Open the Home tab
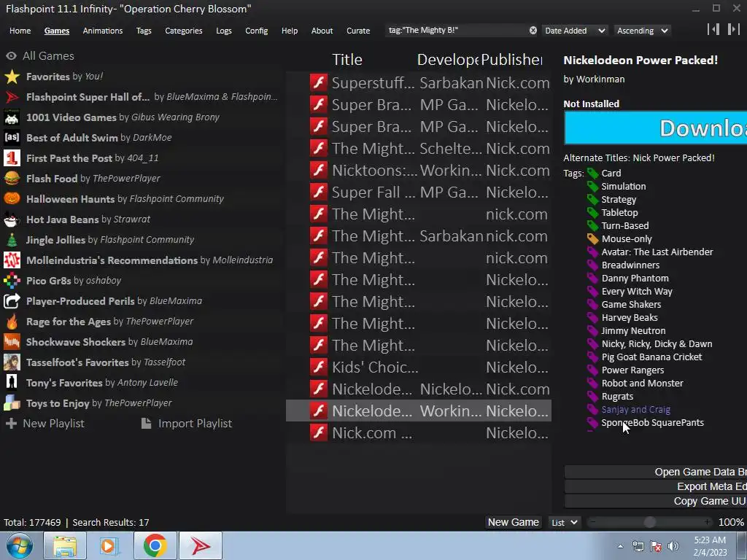747x560 pixels. click(x=20, y=31)
